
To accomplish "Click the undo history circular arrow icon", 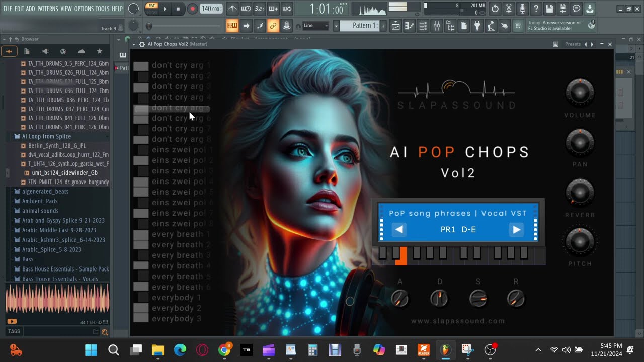I will (495, 9).
